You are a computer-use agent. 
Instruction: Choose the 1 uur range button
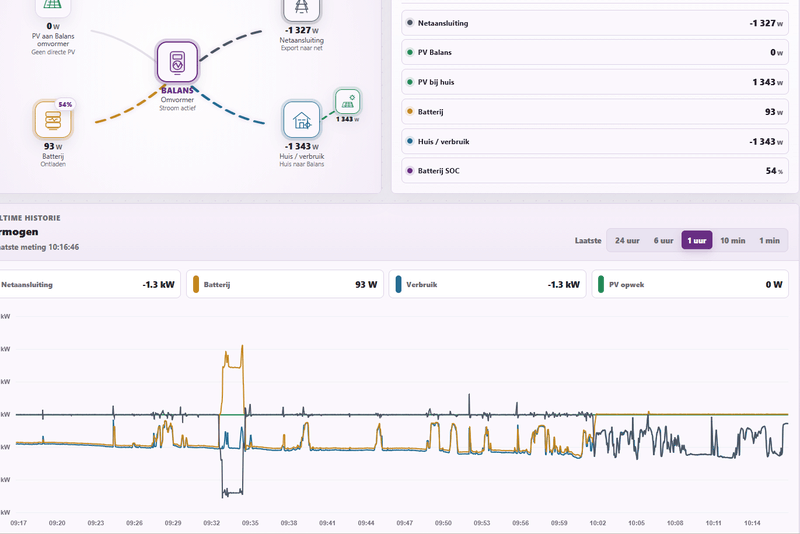pyautogui.click(x=696, y=240)
